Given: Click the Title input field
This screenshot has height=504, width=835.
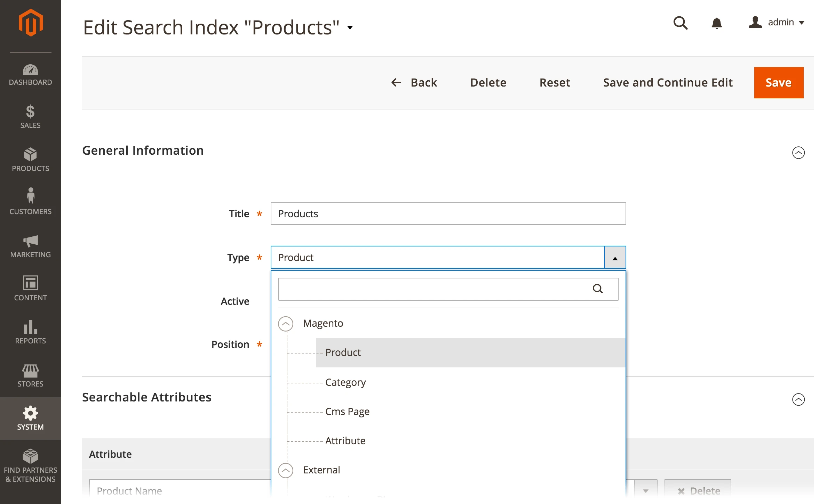Looking at the screenshot, I should coord(448,213).
